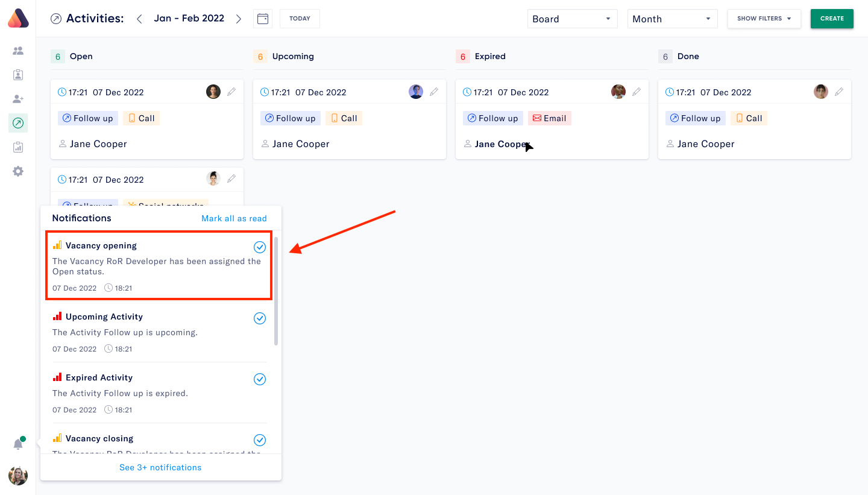Open the candidates people icon in sidebar
868x495 pixels.
coord(18,51)
